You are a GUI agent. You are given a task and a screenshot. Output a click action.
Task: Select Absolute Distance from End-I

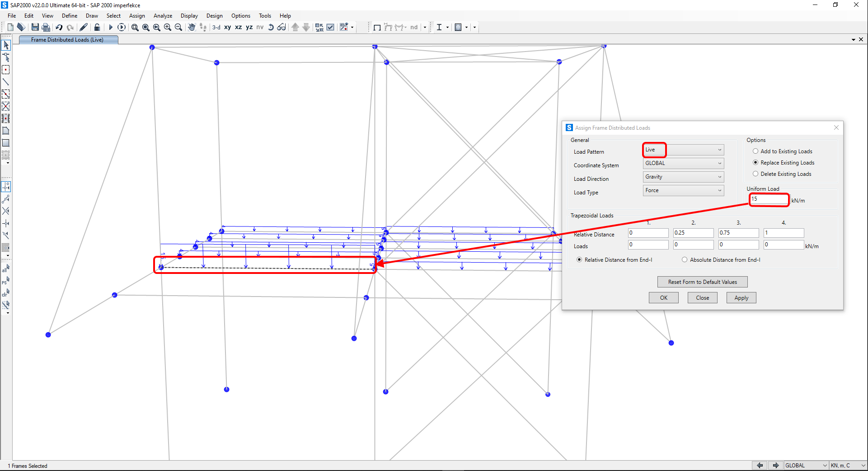685,260
